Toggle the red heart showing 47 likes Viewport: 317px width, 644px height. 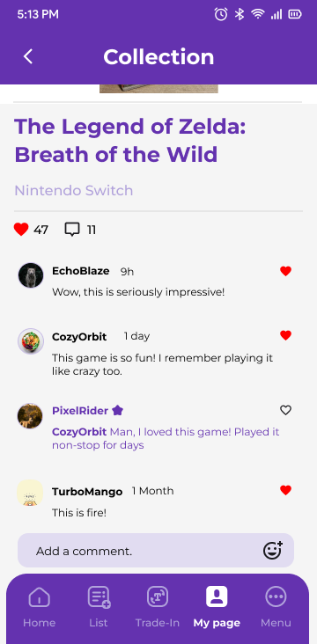[x=21, y=229]
